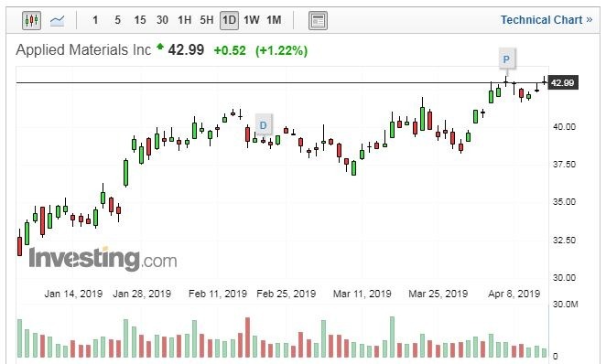Screen dimensions: 606x364
Task: Click the Mar 25, 2019 date label
Action: [438, 294]
